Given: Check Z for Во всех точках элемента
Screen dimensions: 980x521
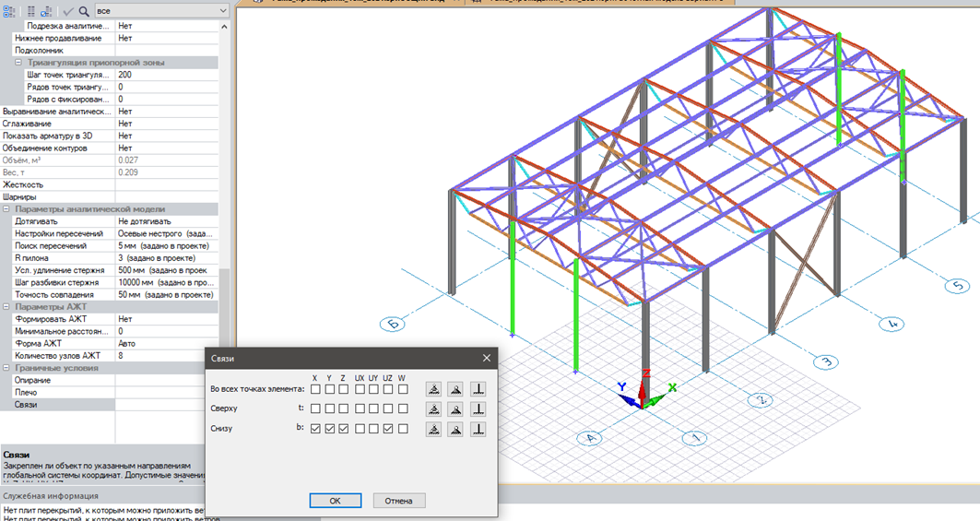Looking at the screenshot, I should pos(344,389).
